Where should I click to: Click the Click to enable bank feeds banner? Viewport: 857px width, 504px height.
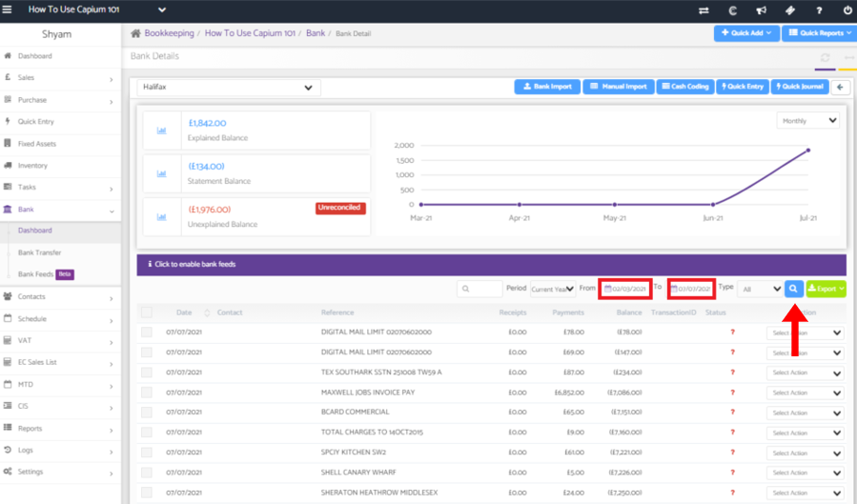click(x=491, y=265)
